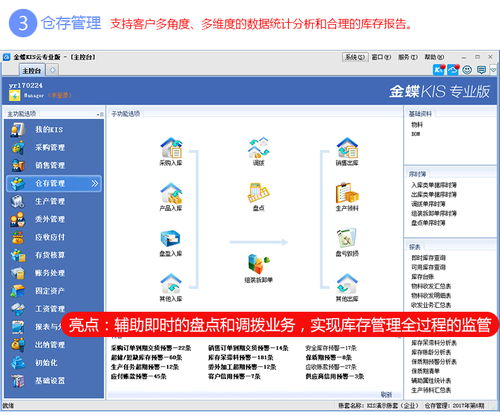Screen dimensions: 500x418
Task: Switch to the 主控台 tab
Action: tap(32, 70)
